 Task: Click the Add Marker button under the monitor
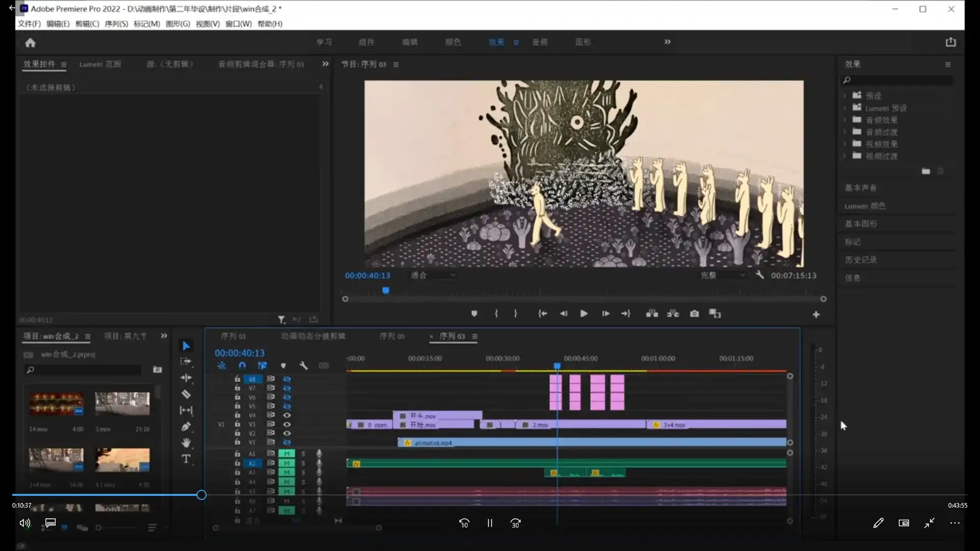coord(474,314)
